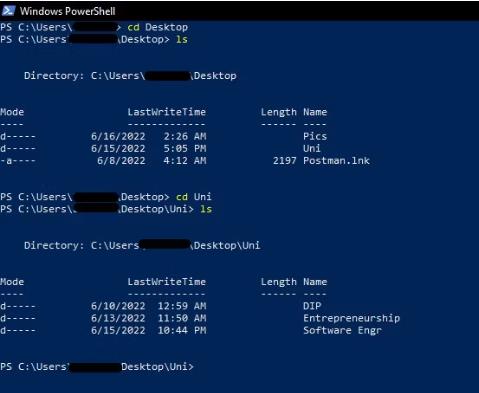Screen dimensions: 479x393
Task: Click the 'cd Desktop' command text
Action: point(157,27)
